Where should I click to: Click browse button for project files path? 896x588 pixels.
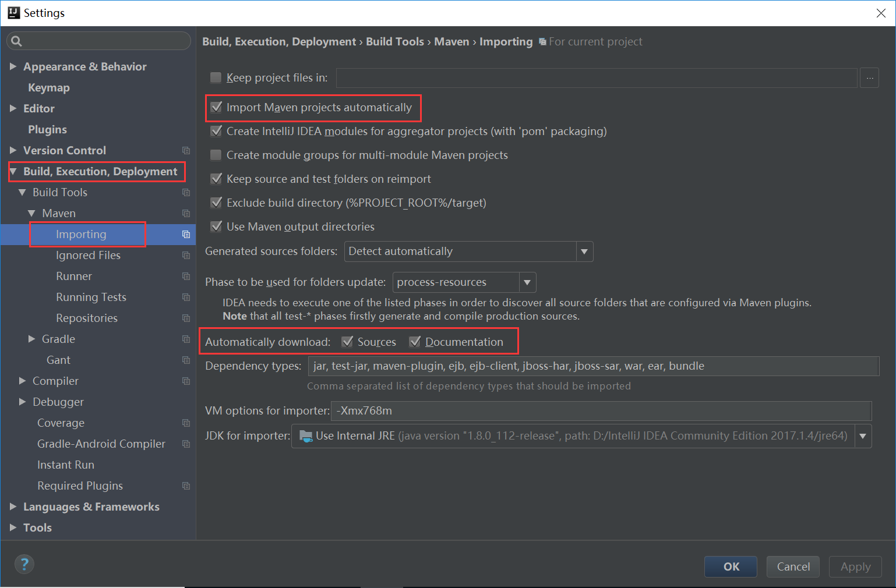coord(870,77)
